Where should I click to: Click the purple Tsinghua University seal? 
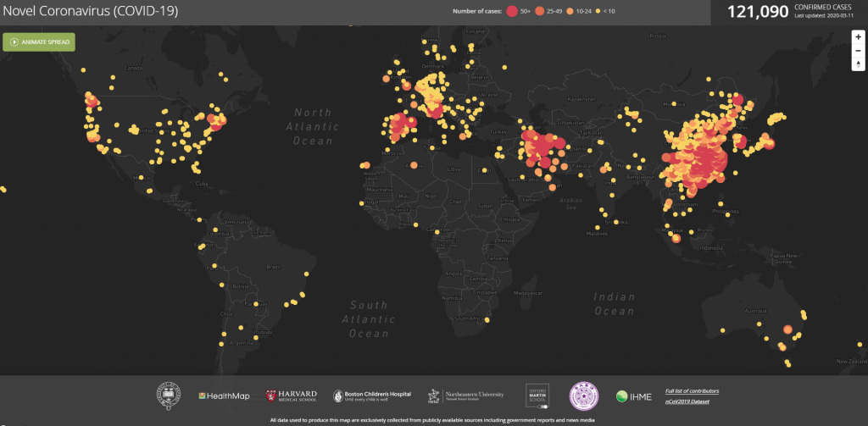[x=584, y=396]
